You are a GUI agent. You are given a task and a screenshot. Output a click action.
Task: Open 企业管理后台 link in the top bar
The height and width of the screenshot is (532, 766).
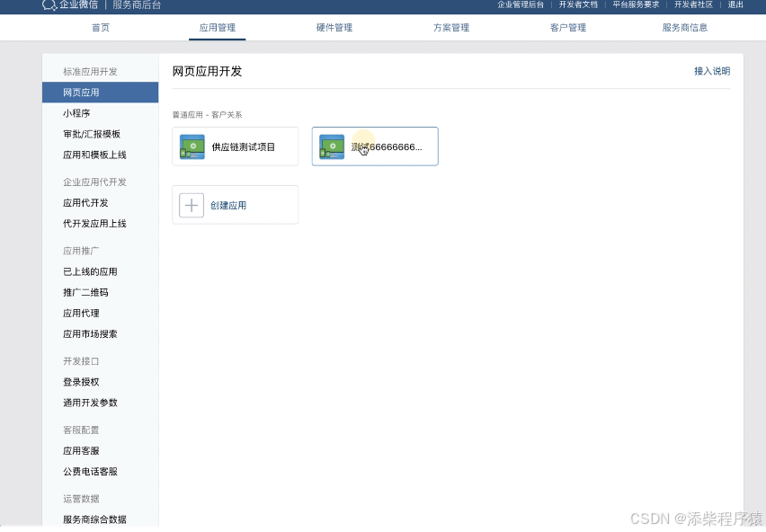521,4
